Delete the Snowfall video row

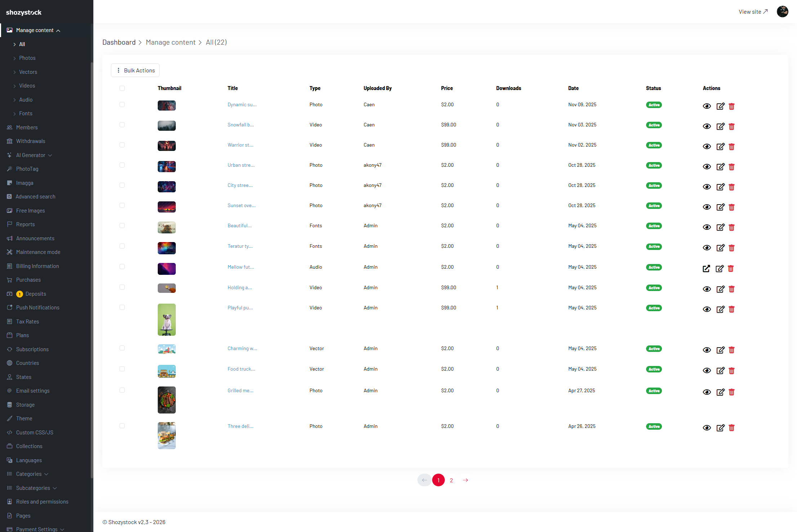click(731, 126)
